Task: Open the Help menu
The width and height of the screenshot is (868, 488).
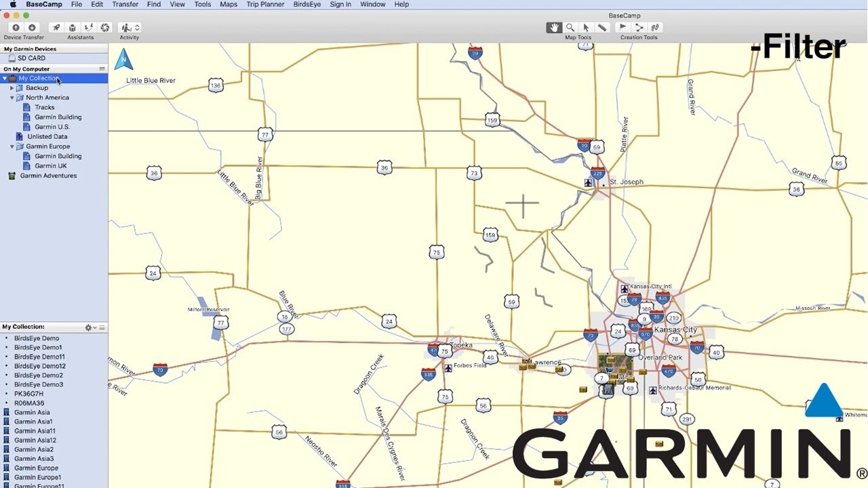Action: [401, 4]
